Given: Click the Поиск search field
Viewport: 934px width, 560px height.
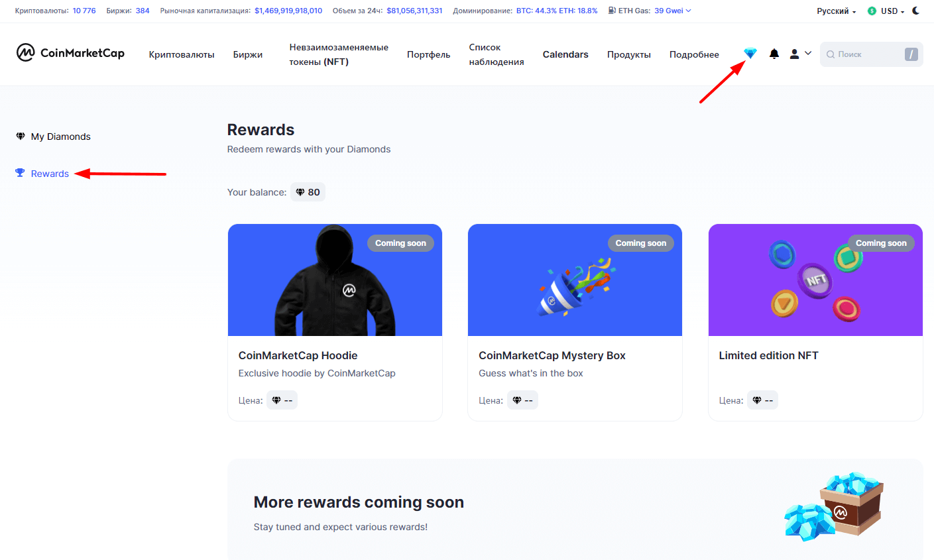Looking at the screenshot, I should [x=872, y=54].
